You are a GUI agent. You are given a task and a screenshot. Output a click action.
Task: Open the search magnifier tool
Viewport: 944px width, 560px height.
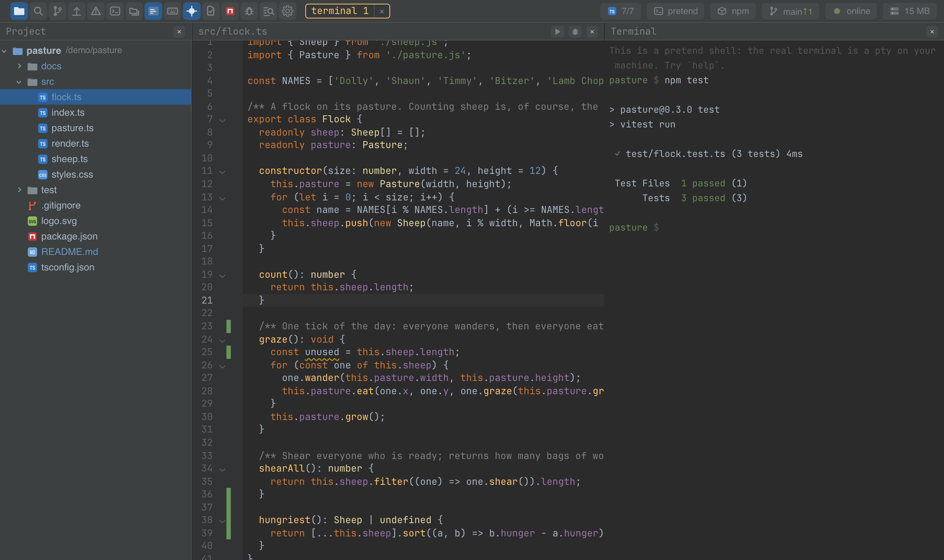point(38,11)
